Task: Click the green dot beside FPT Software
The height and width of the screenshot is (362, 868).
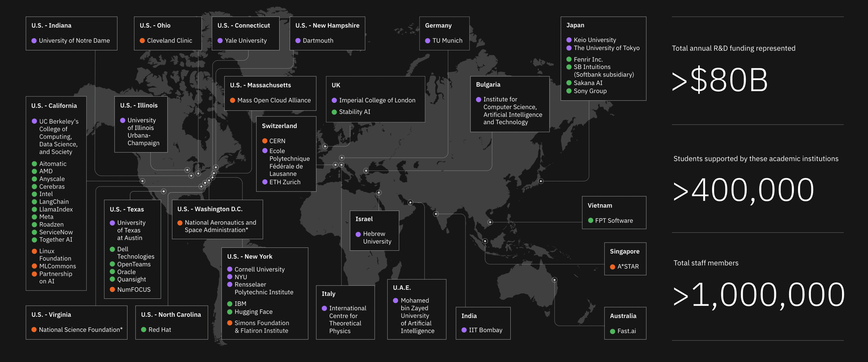Action: 591,220
